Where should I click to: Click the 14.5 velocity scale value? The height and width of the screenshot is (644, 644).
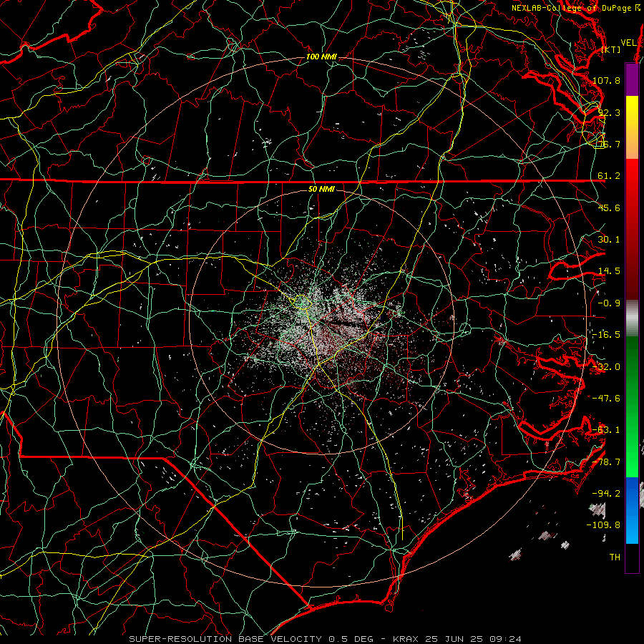(609, 271)
